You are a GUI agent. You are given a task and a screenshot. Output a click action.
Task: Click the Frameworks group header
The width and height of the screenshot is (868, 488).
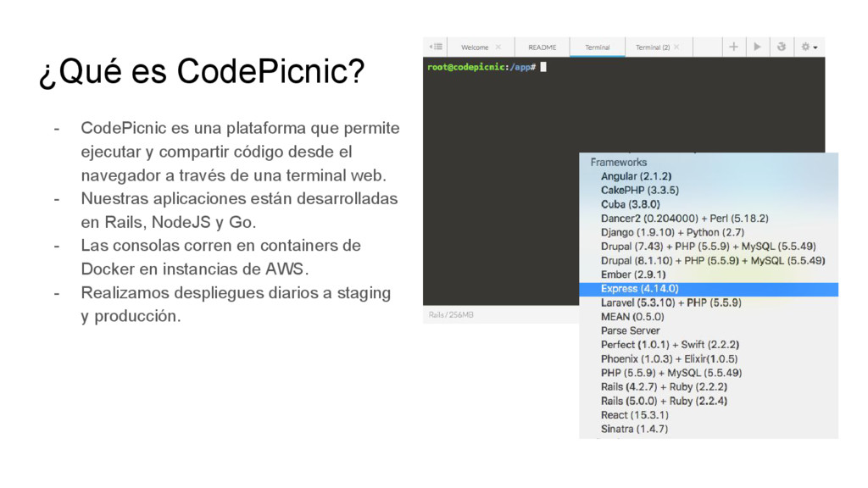pos(618,162)
